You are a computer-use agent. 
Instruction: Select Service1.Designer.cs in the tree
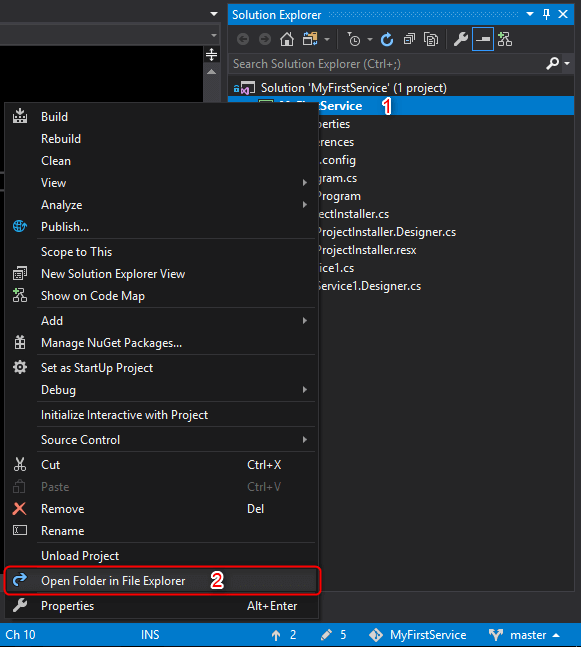[x=369, y=286]
